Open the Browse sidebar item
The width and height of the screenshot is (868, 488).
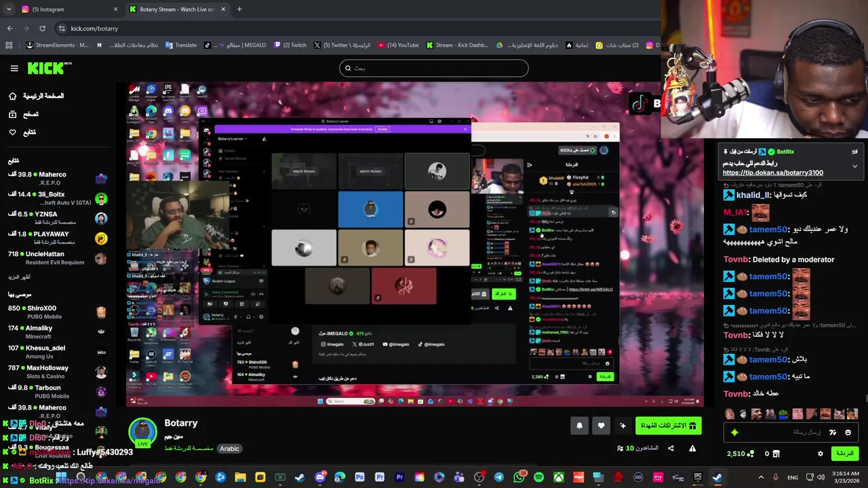[24, 115]
